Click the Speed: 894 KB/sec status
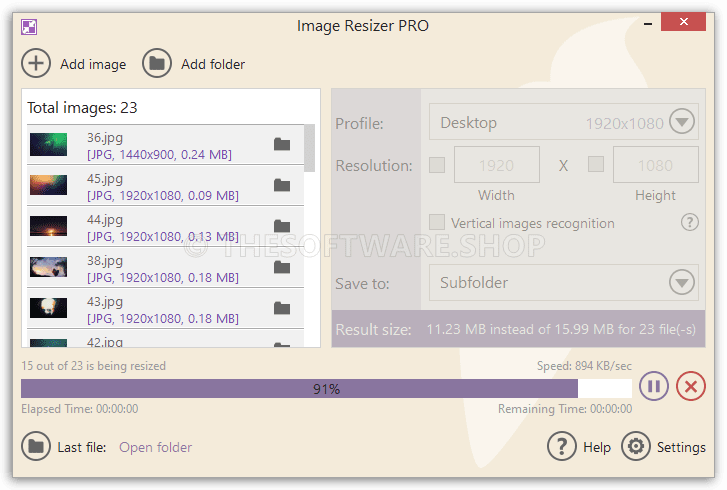Image resolution: width=727 pixels, height=490 pixels. tap(584, 366)
